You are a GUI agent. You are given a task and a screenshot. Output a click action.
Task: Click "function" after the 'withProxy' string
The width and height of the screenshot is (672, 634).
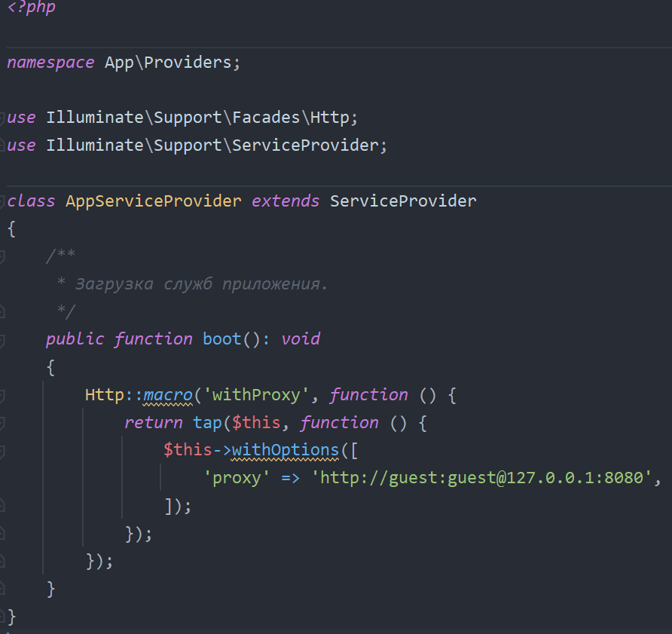368,395
